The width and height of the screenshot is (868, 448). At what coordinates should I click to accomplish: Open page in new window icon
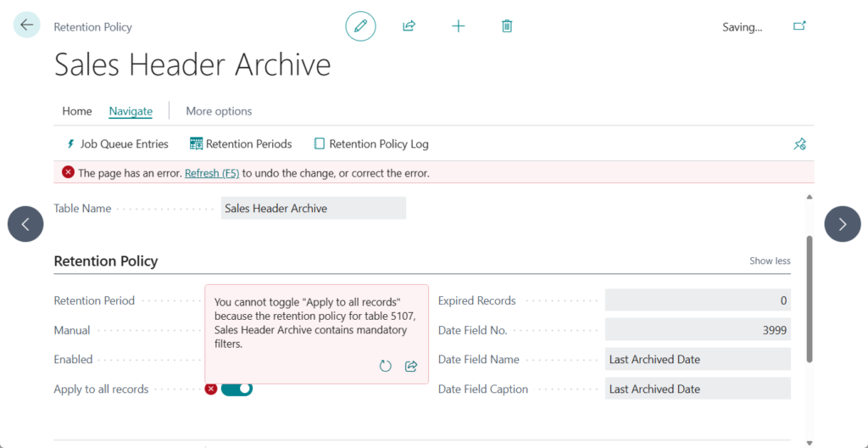(x=799, y=26)
